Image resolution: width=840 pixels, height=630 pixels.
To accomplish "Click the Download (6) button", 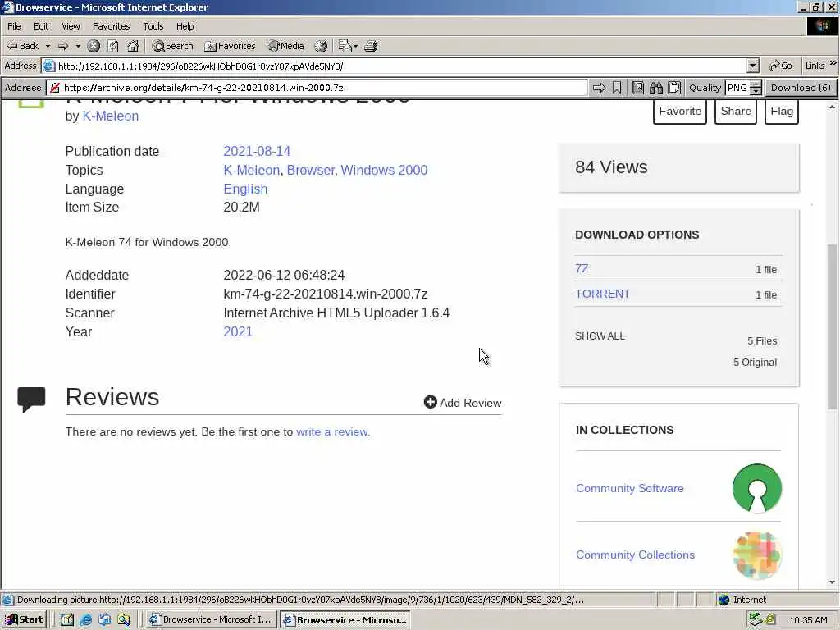I will coord(801,88).
